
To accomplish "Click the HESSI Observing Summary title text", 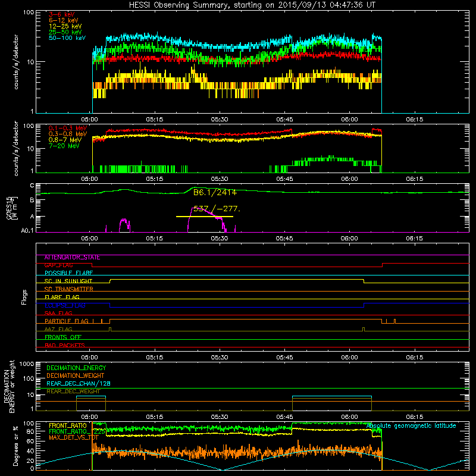I will [252, 5].
